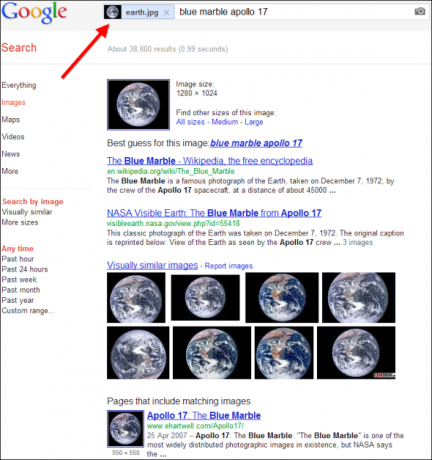This screenshot has width=432, height=460.
Task: Click the earth.jpg thumbnail in search box
Action: point(112,12)
